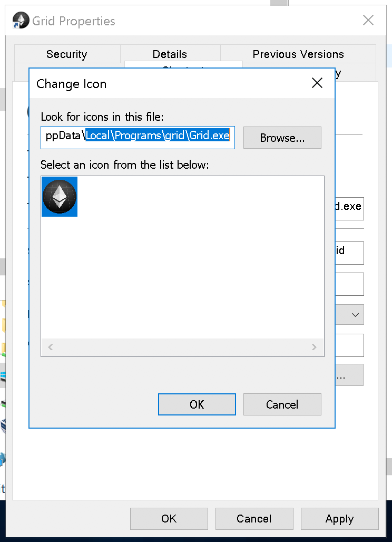Apply changes in Grid Properties

(339, 518)
